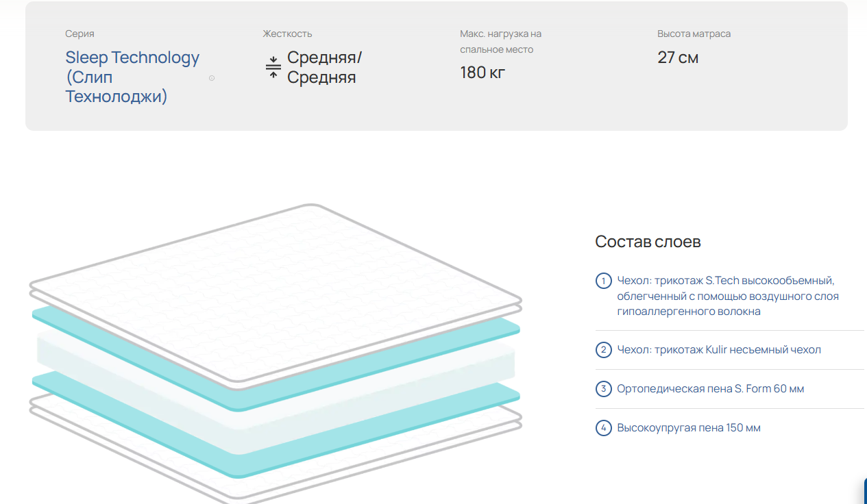The image size is (867, 504).
Task: Click the Состав слоев heading
Action: (648, 242)
